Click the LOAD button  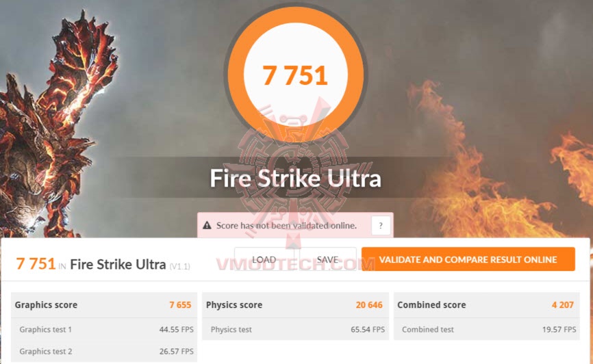(264, 260)
